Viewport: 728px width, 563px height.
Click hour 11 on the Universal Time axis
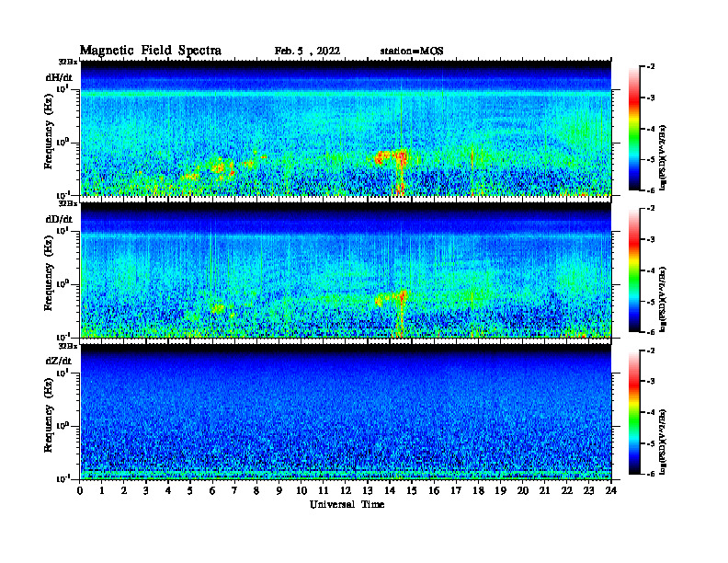[x=324, y=491]
